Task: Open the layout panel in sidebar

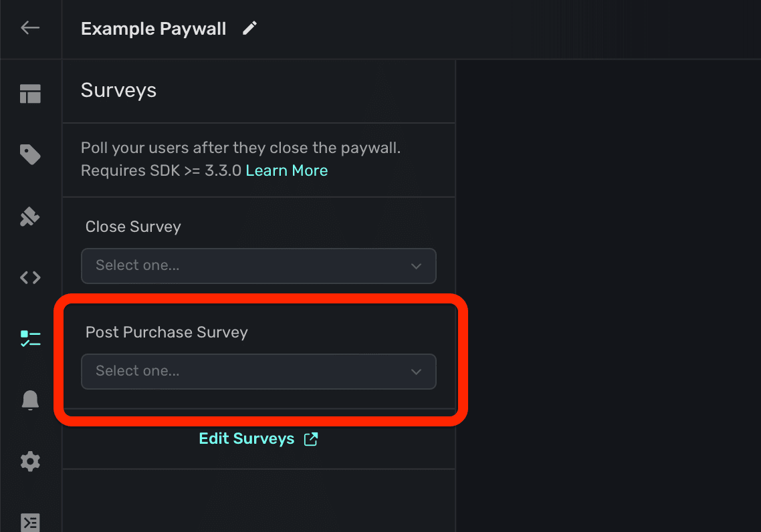Action: [x=30, y=94]
